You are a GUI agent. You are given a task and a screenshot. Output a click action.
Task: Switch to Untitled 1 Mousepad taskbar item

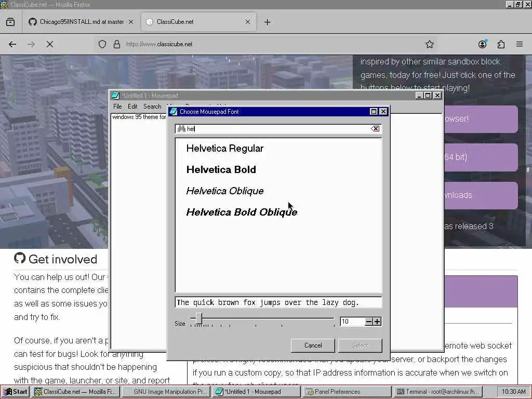(257, 392)
